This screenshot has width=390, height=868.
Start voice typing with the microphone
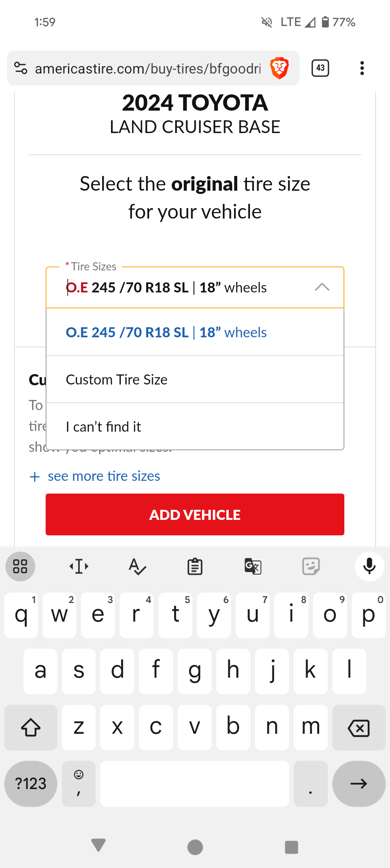pyautogui.click(x=369, y=567)
